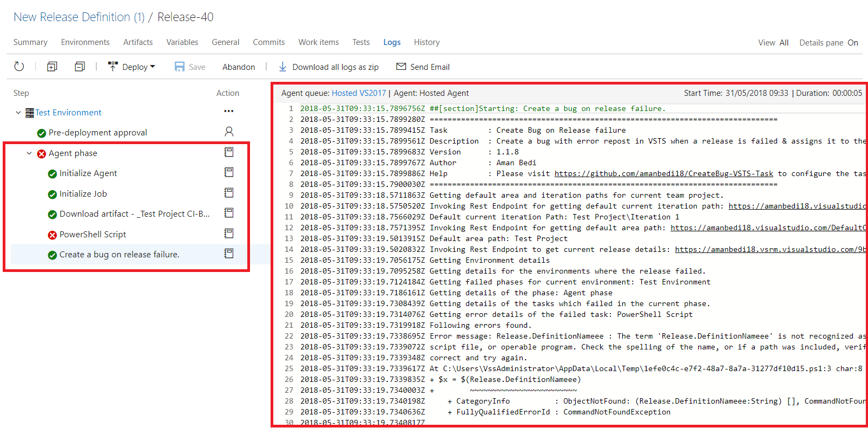868x428 pixels.
Task: Open the History tab
Action: click(427, 42)
